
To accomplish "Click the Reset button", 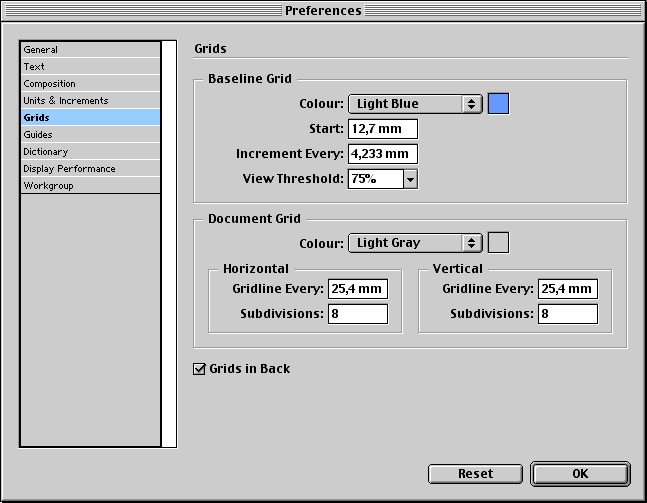I will (475, 474).
